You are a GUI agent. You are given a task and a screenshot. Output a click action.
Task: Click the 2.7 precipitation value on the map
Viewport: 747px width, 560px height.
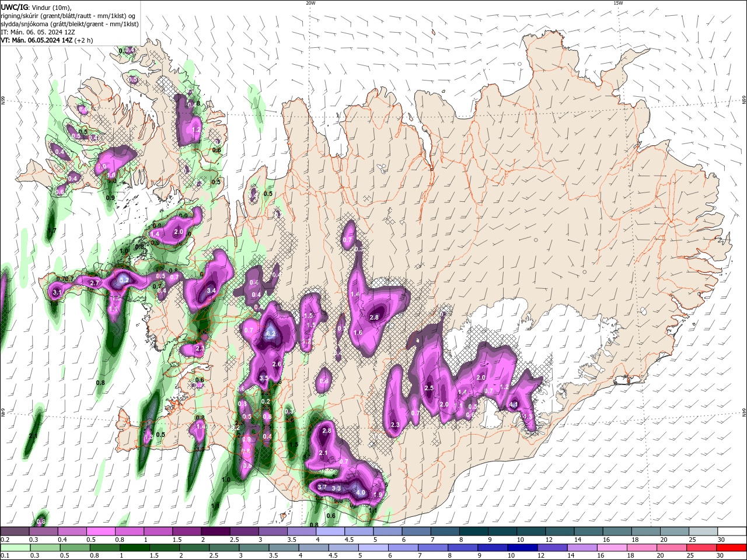pos(95,283)
